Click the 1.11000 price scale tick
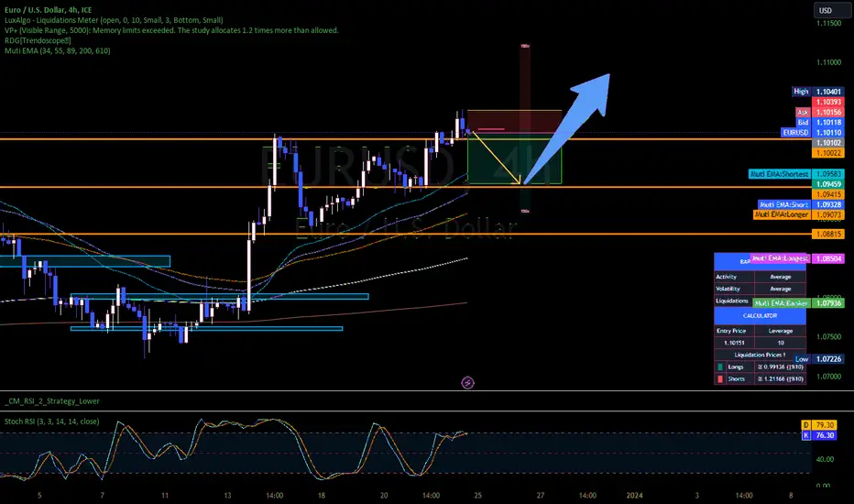854x504 pixels. tap(828, 62)
